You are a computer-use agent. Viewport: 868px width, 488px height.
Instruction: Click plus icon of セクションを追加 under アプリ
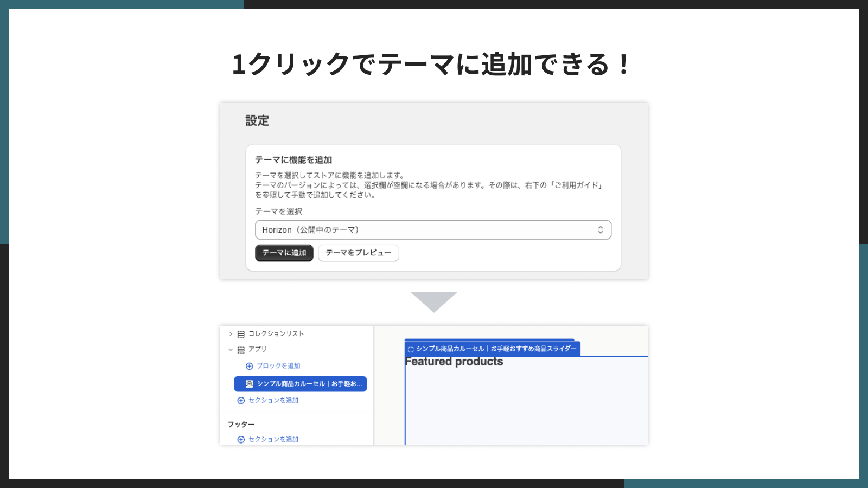pyautogui.click(x=241, y=401)
